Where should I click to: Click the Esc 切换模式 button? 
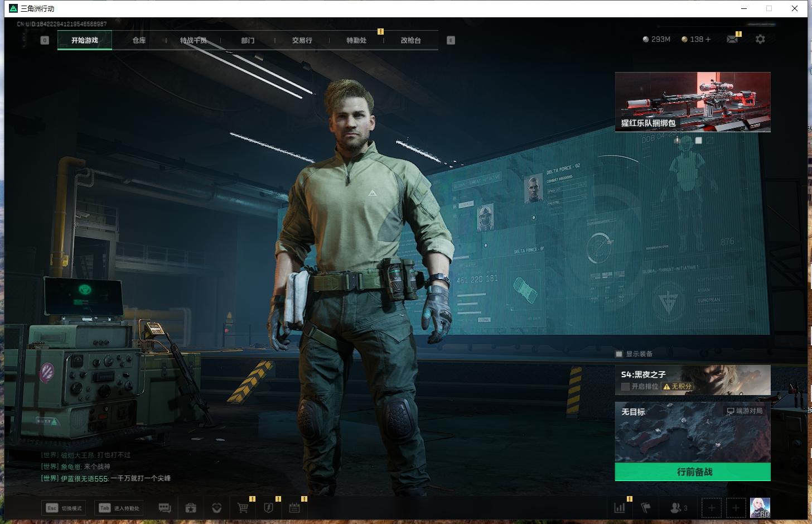(64, 508)
